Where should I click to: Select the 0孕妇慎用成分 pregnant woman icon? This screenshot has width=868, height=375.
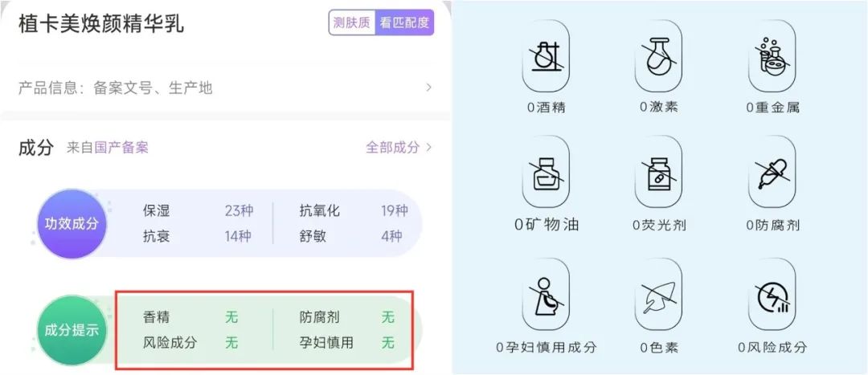pyautogui.click(x=545, y=295)
